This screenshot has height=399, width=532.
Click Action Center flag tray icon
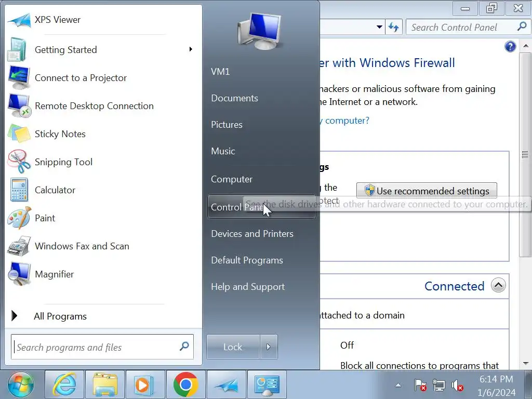pos(420,385)
